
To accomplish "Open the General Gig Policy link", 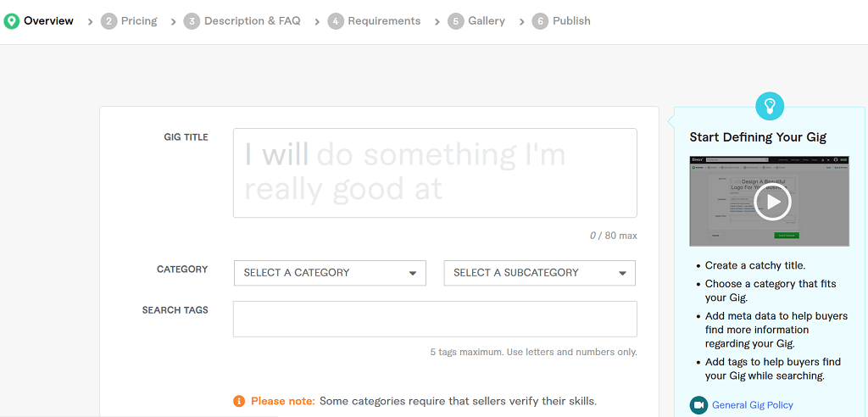I will tap(753, 405).
